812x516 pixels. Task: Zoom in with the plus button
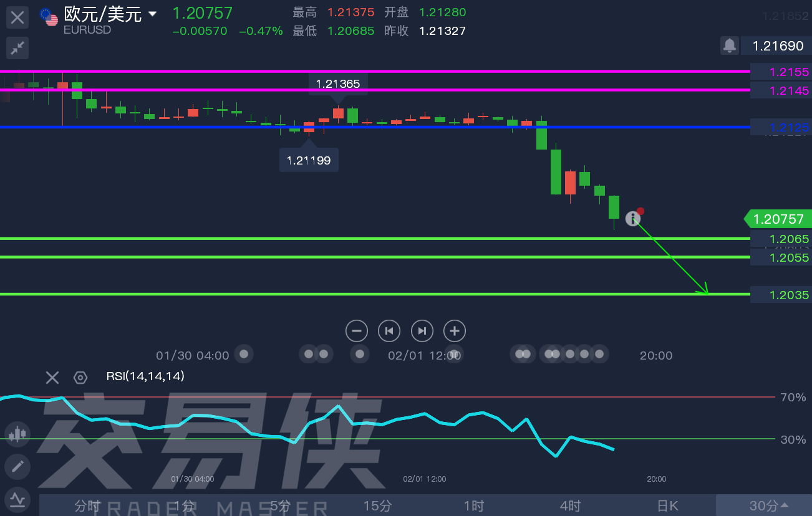(455, 331)
